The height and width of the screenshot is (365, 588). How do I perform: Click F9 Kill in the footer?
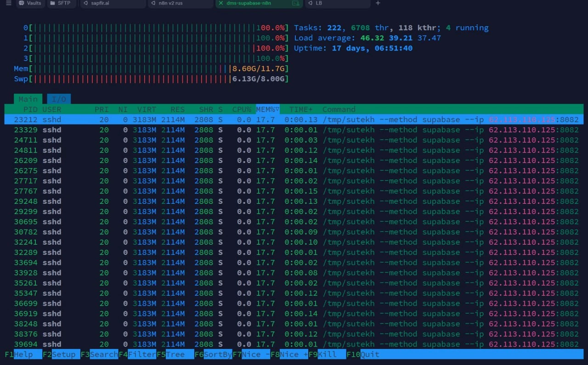pos(327,354)
